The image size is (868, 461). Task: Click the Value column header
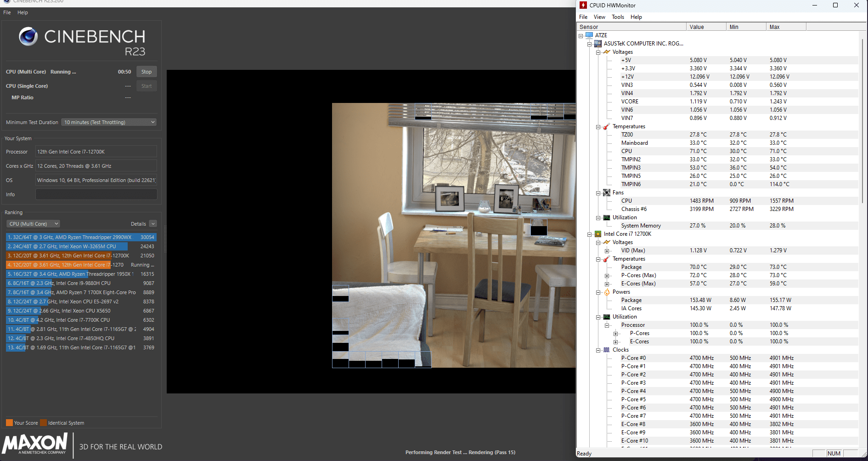(706, 27)
